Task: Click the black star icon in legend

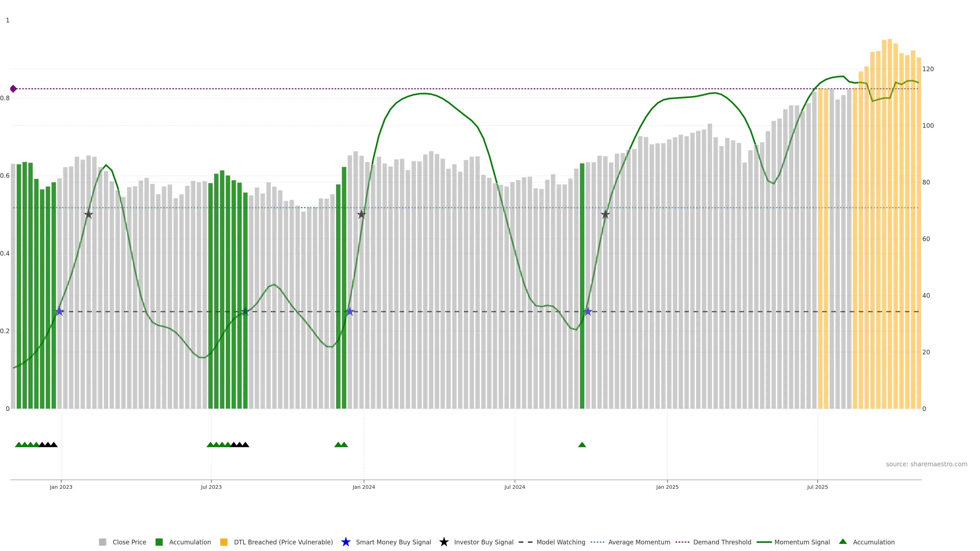Action: 444,542
